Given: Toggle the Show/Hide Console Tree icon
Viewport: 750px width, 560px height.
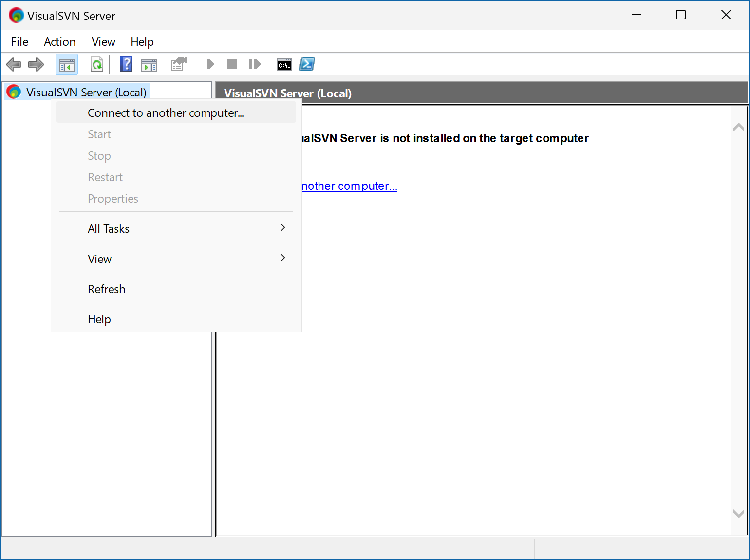Looking at the screenshot, I should pos(67,64).
